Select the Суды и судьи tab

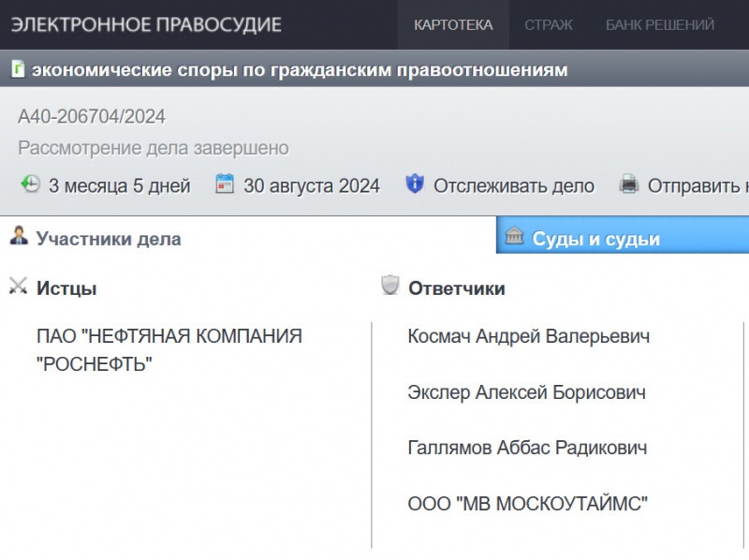click(595, 239)
